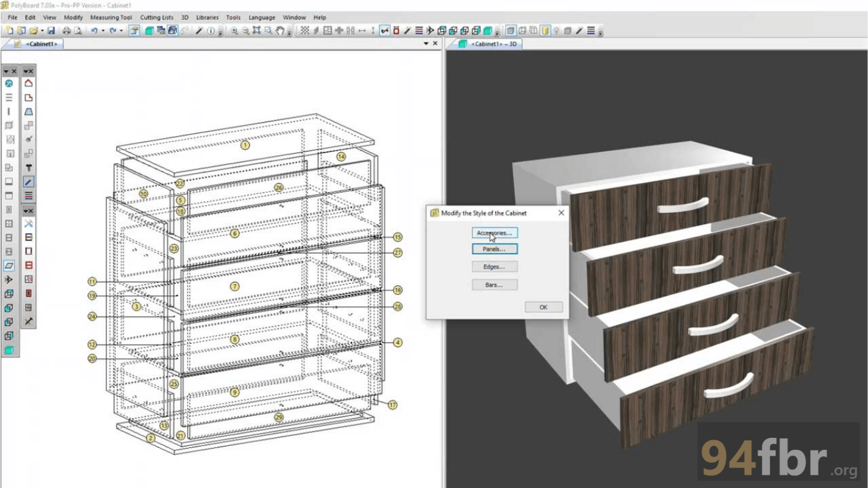
Task: Click the yellow door panel icon
Action: point(545,30)
